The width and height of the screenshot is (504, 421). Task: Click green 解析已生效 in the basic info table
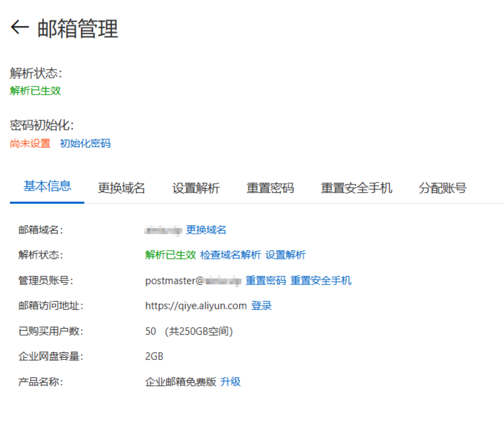(x=170, y=255)
